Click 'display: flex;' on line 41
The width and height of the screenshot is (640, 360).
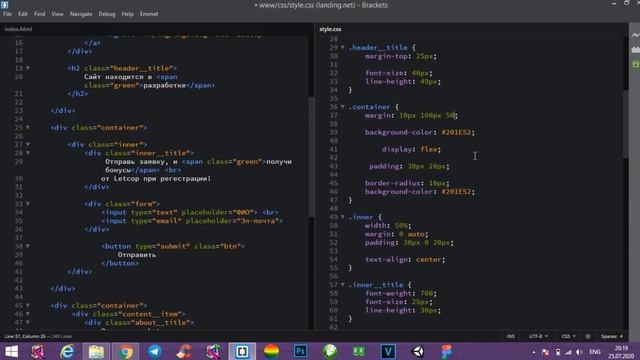(411, 149)
